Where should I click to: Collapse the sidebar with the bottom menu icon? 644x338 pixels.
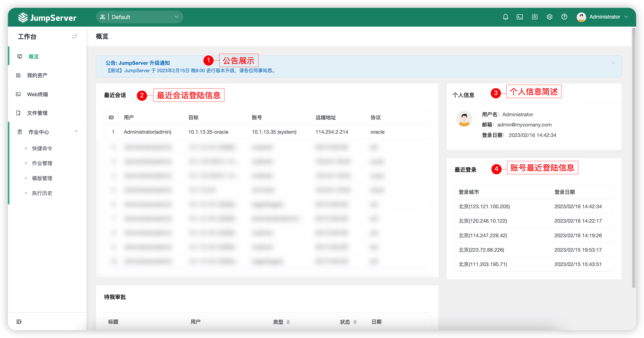[x=19, y=321]
